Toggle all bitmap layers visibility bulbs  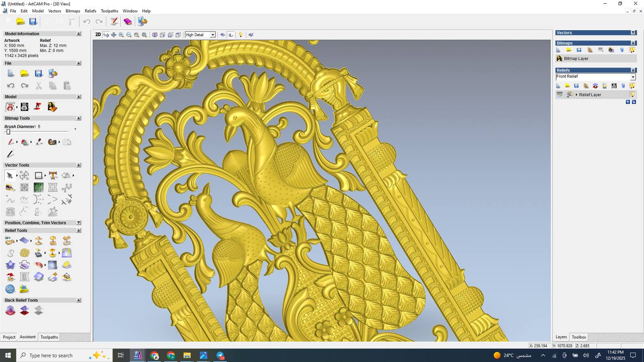(x=632, y=50)
